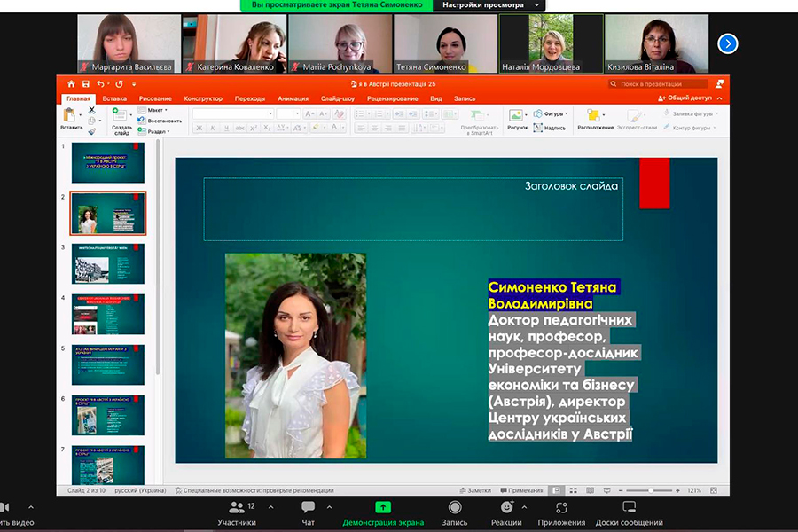This screenshot has height=532, width=798.
Task: Open the Реакции emoji menu
Action: coord(506,507)
